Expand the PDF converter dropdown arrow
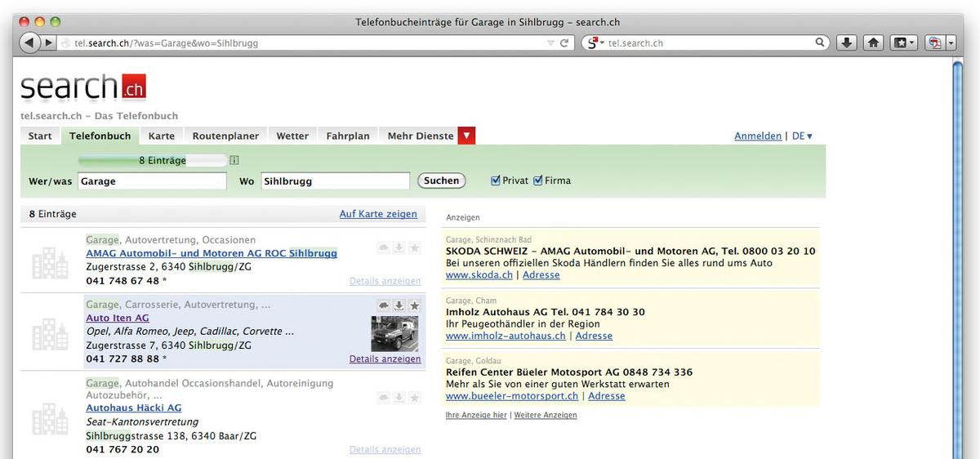Image resolution: width=980 pixels, height=459 pixels. [x=951, y=43]
